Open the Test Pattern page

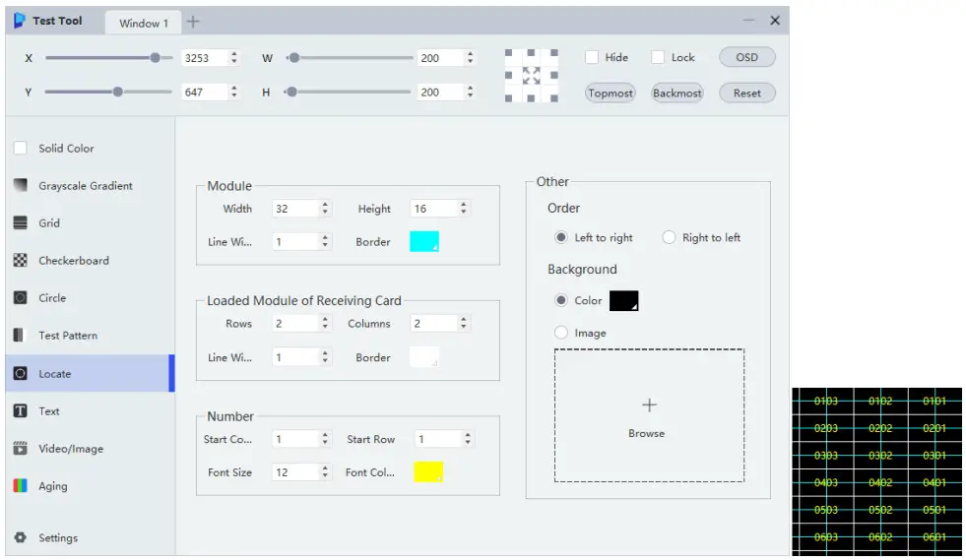tap(90, 336)
